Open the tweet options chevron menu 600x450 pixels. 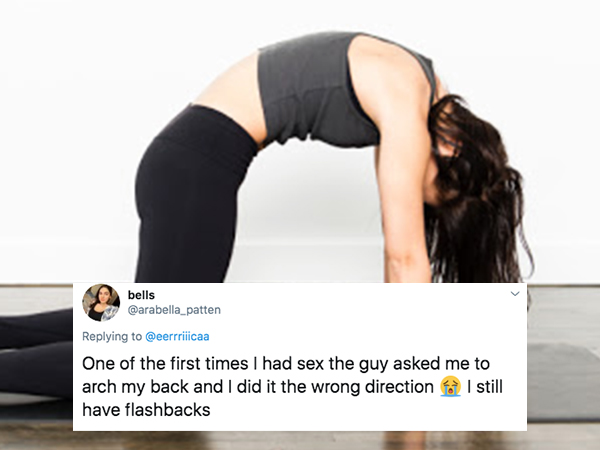tap(515, 294)
